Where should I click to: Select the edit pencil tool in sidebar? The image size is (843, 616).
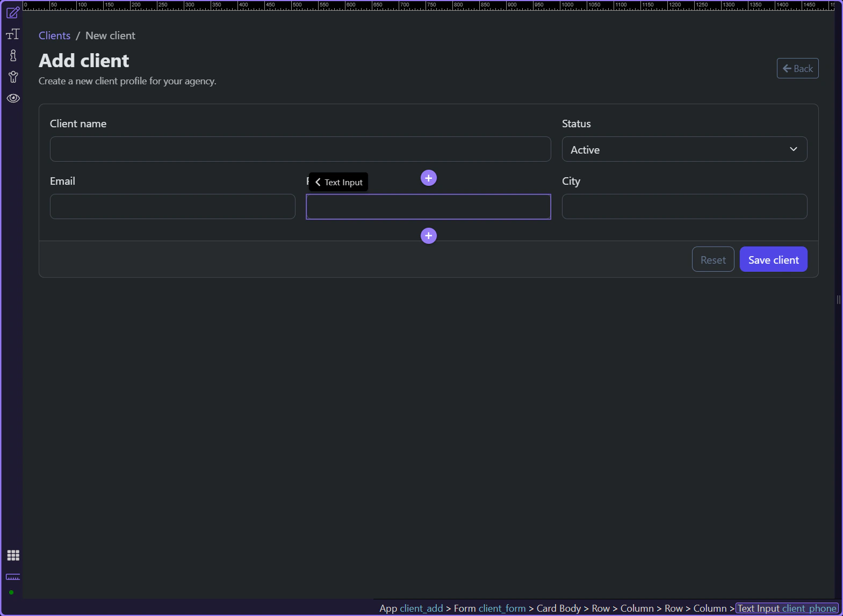pos(13,12)
